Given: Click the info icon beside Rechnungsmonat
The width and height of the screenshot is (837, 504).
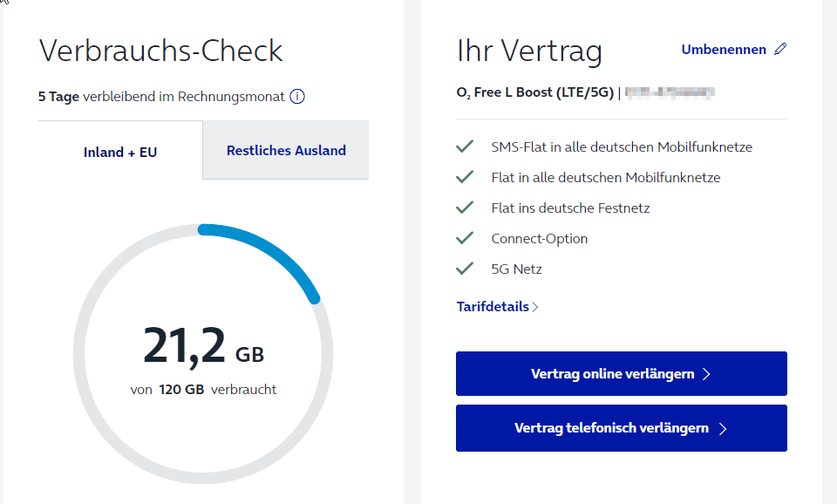Looking at the screenshot, I should 297,97.
